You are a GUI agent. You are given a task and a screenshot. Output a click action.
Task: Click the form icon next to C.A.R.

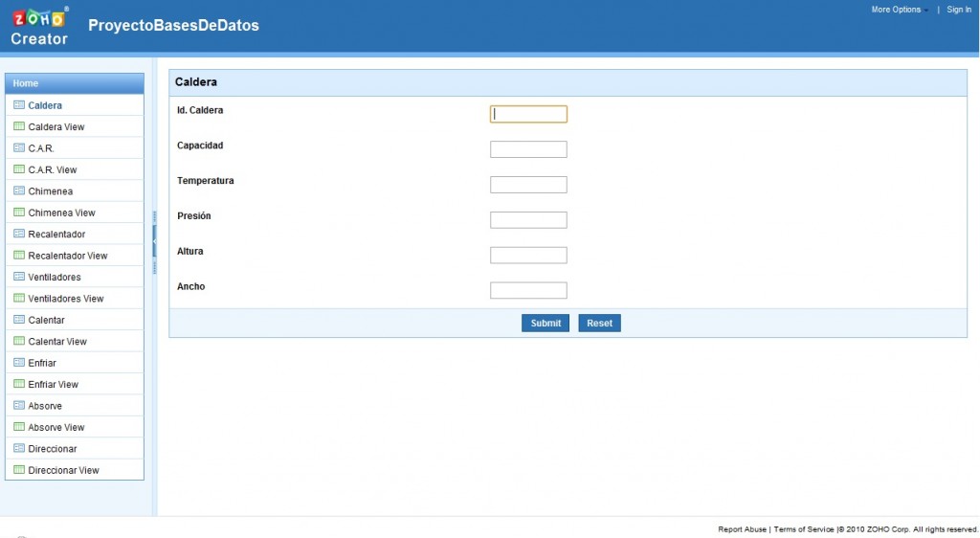[19, 148]
